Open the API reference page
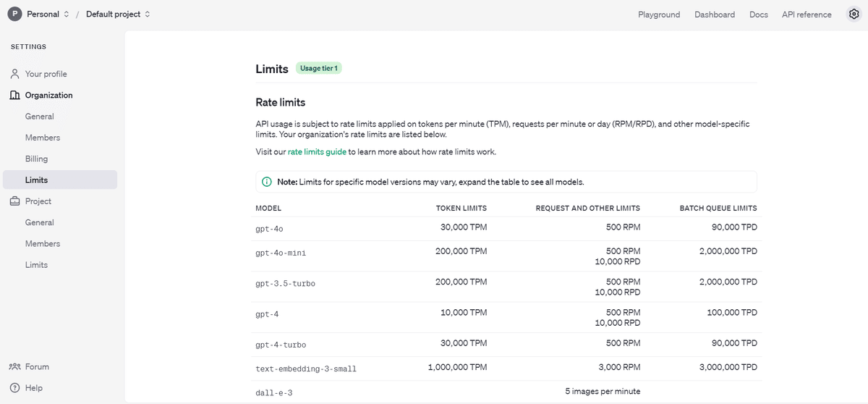This screenshot has height=404, width=868. point(807,14)
